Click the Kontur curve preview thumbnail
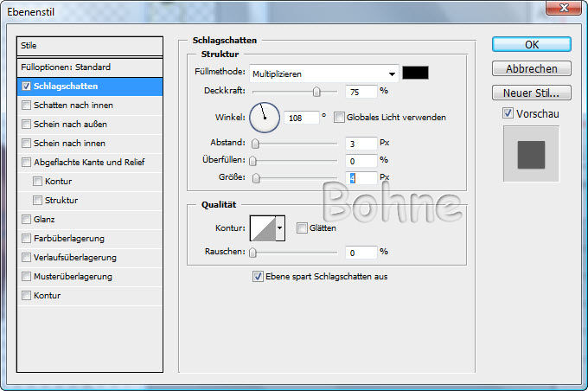 261,228
